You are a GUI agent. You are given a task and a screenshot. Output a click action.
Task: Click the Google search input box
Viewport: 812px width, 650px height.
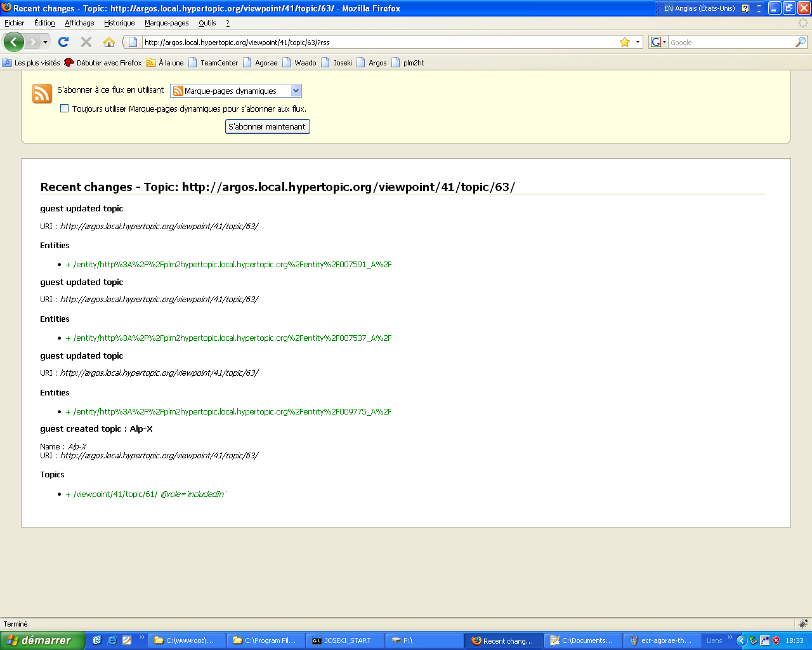tap(731, 43)
